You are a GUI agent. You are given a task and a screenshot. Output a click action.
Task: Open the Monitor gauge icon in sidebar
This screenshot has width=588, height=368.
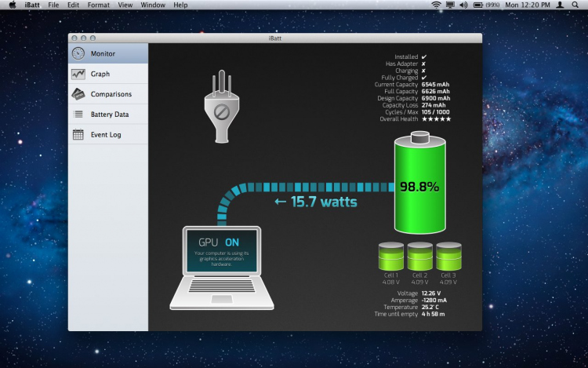(78, 53)
